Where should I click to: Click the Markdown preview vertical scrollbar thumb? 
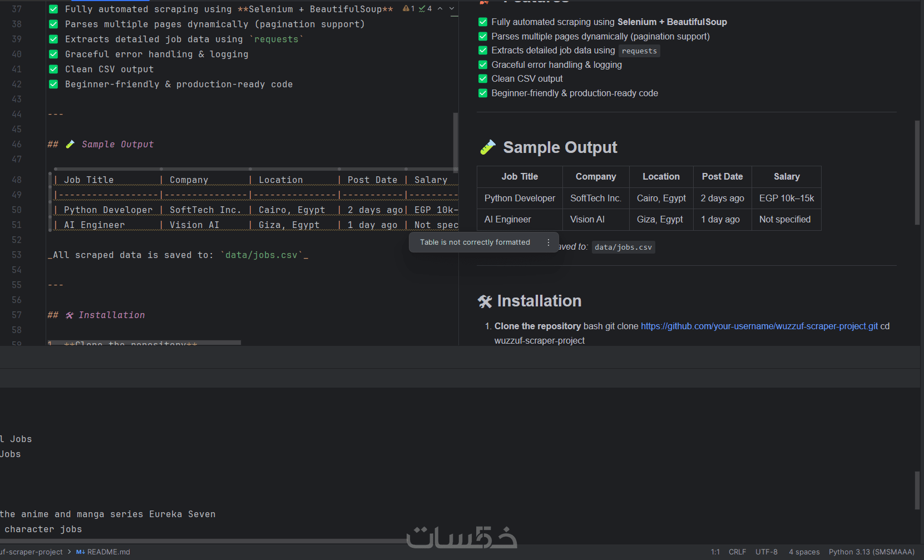tap(917, 172)
